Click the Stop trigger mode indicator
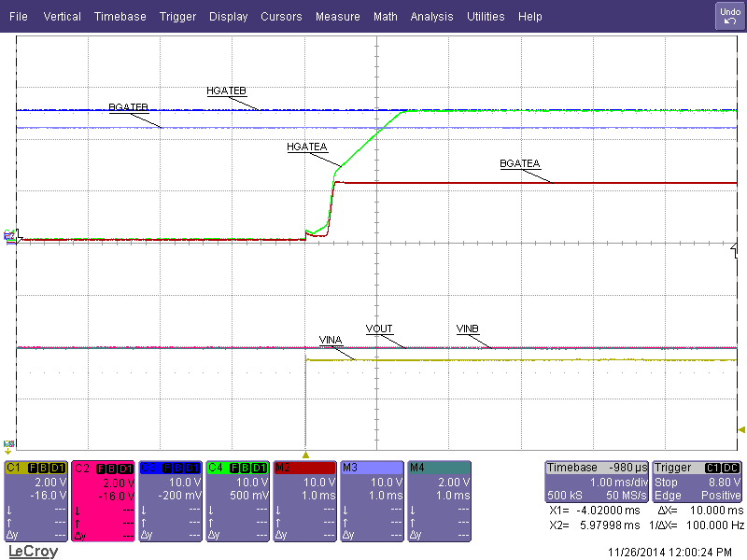The image size is (747, 560). coord(665,483)
